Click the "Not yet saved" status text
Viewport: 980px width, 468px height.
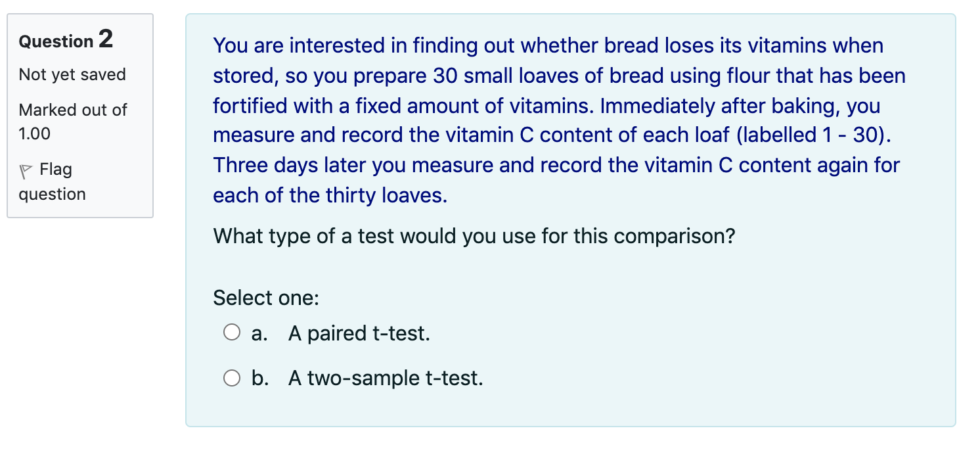pyautogui.click(x=72, y=75)
